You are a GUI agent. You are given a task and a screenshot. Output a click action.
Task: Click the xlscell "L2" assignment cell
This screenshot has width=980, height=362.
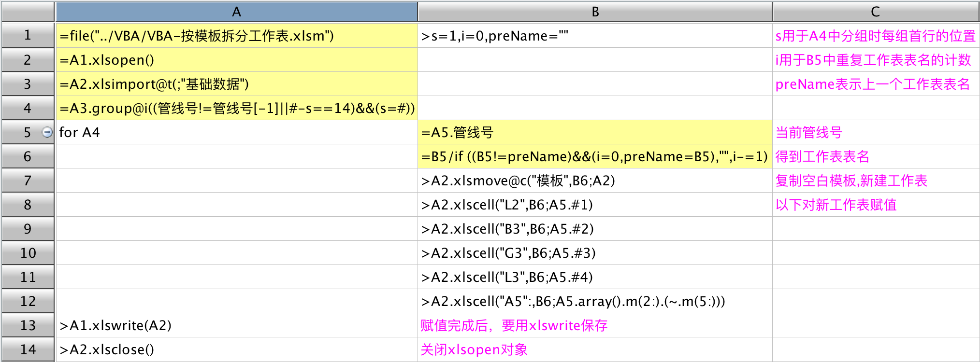point(595,205)
